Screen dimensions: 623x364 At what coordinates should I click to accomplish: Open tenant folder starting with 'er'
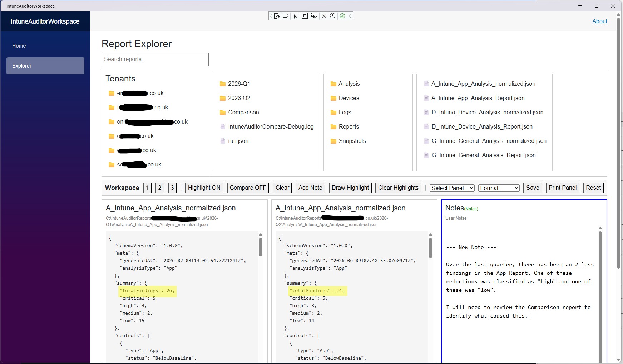[x=136, y=93]
